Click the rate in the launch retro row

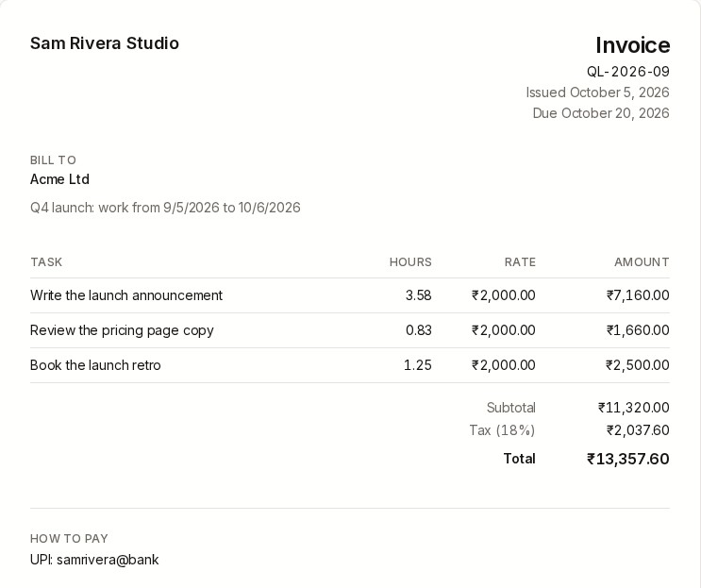point(504,365)
